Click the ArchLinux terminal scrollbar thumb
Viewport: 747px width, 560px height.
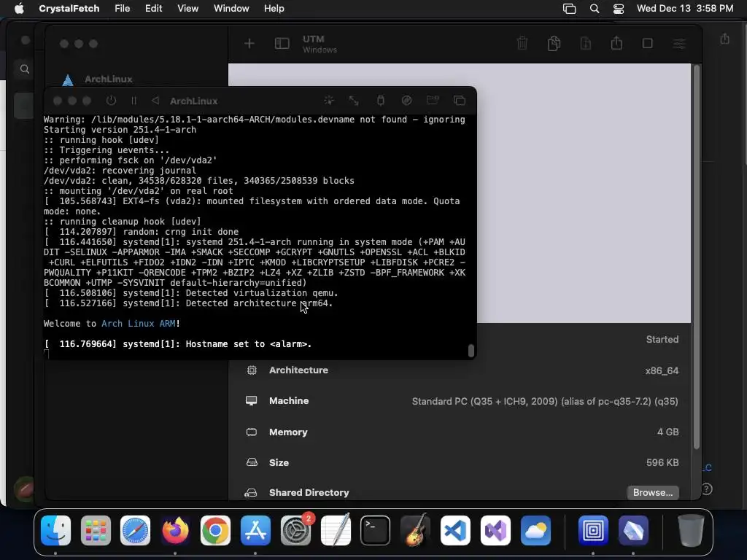tap(471, 351)
